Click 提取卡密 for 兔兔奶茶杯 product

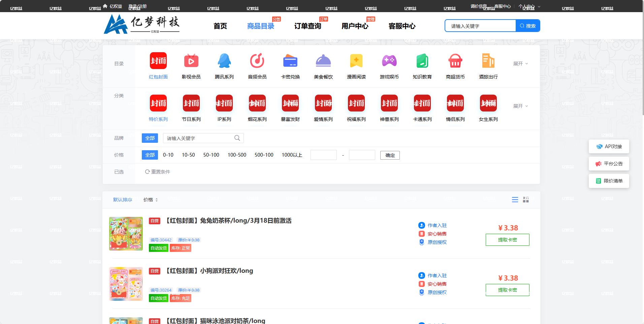pyautogui.click(x=507, y=239)
